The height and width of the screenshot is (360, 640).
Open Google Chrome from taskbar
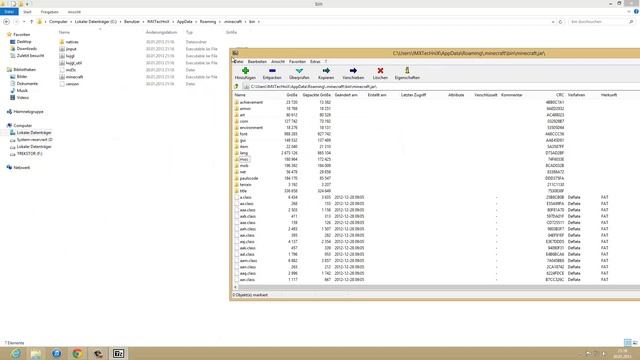pos(77,353)
